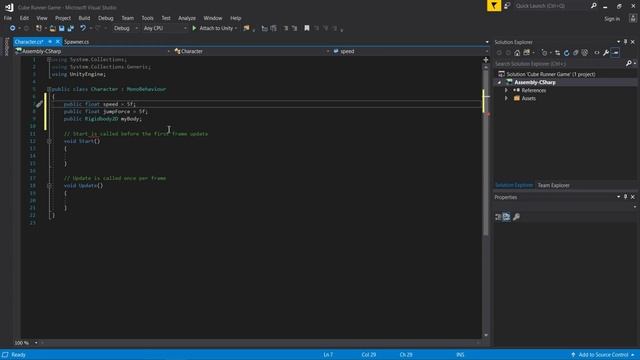Expand the Assets folder node
This screenshot has width=640, height=360.
507,98
